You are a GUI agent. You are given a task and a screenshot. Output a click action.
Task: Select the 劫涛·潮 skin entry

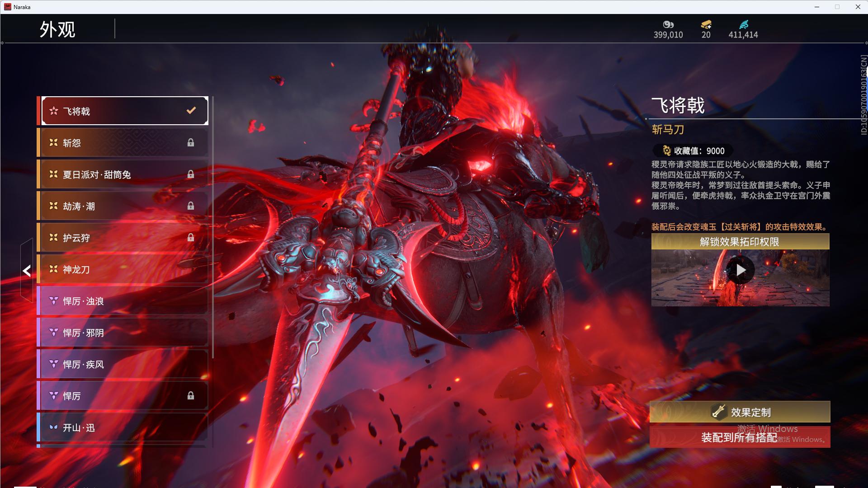123,206
